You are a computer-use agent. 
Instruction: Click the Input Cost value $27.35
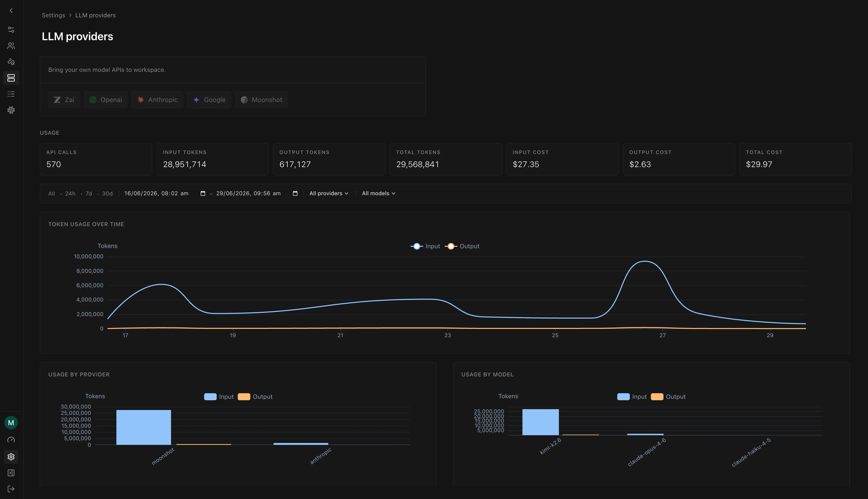pyautogui.click(x=526, y=164)
